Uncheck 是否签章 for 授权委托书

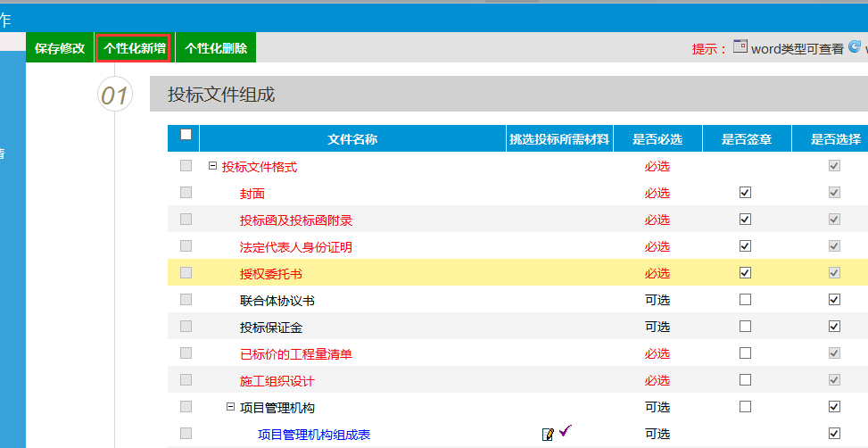coord(745,273)
